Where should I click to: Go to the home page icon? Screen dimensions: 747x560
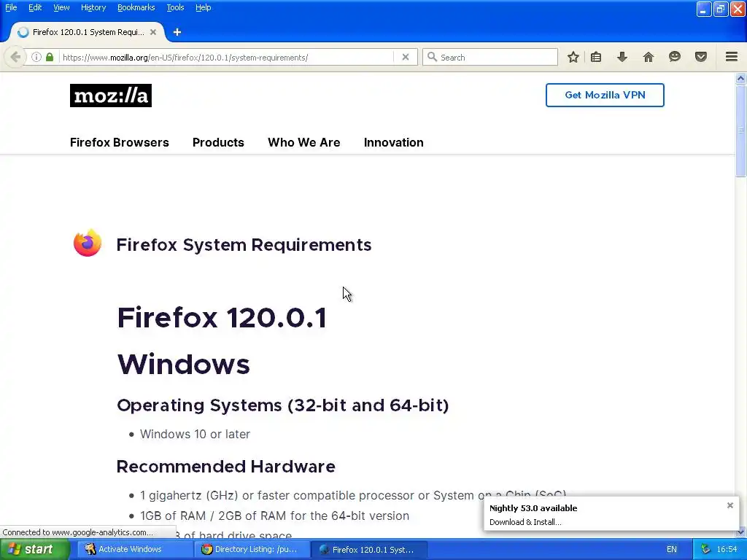pos(649,57)
